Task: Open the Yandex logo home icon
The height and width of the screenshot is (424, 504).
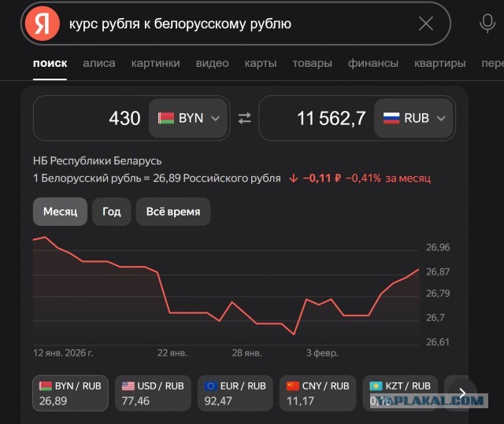Action: coord(43,24)
